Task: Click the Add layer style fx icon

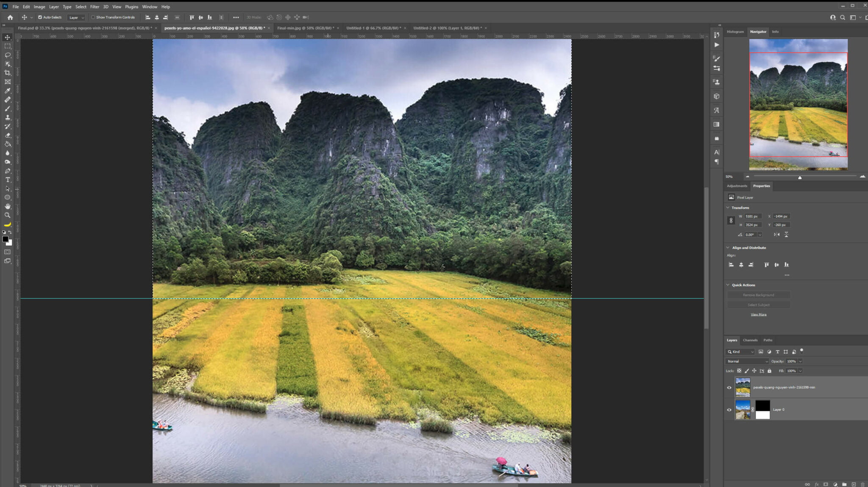Action: [x=817, y=484]
